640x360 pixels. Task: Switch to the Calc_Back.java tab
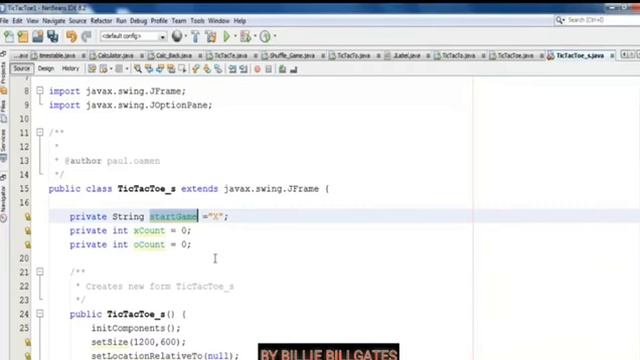tap(174, 56)
